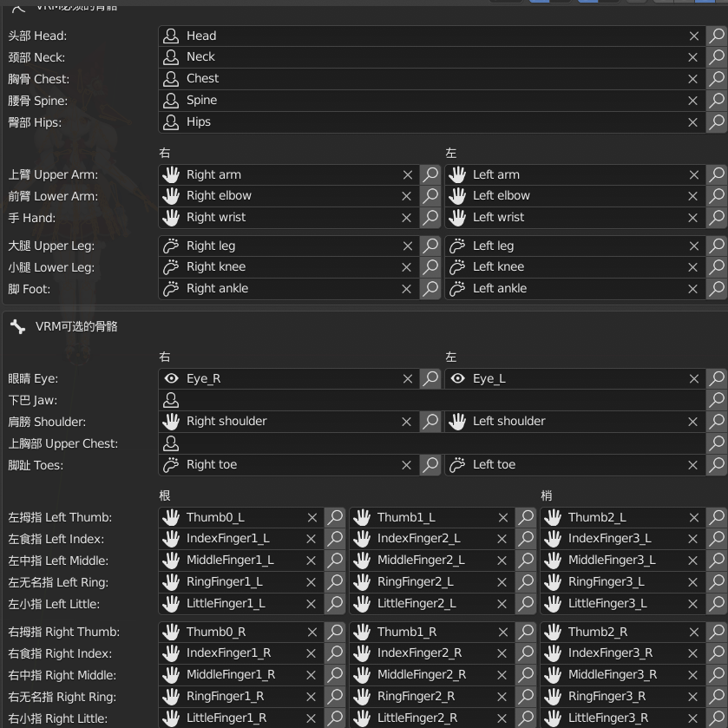This screenshot has width=728, height=728.
Task: Clear the RingFinger3_R bone field
Action: click(x=692, y=697)
